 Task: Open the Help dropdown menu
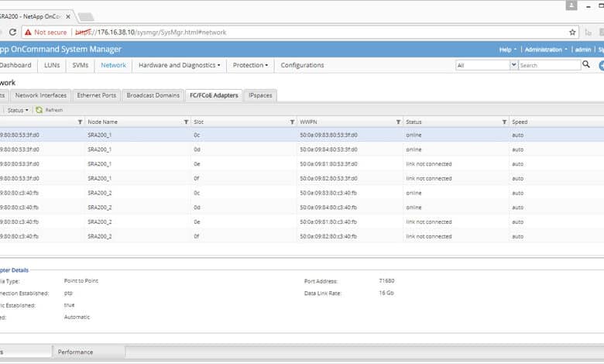point(508,50)
